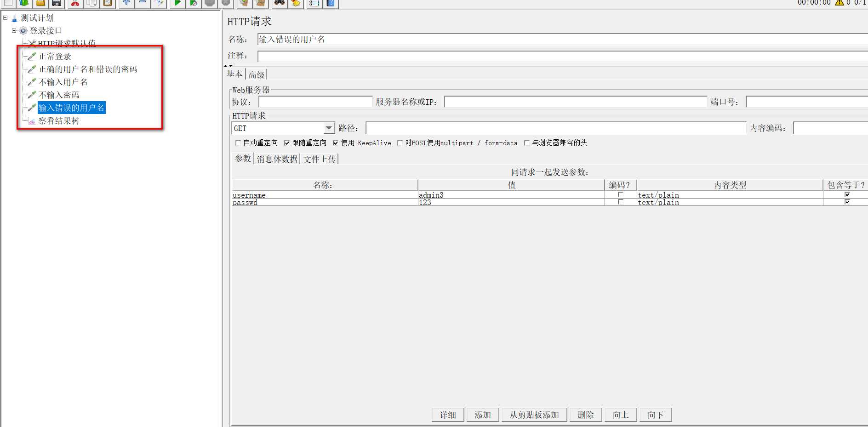Open the Function Helper list icon
868x427 pixels.
tap(314, 3)
